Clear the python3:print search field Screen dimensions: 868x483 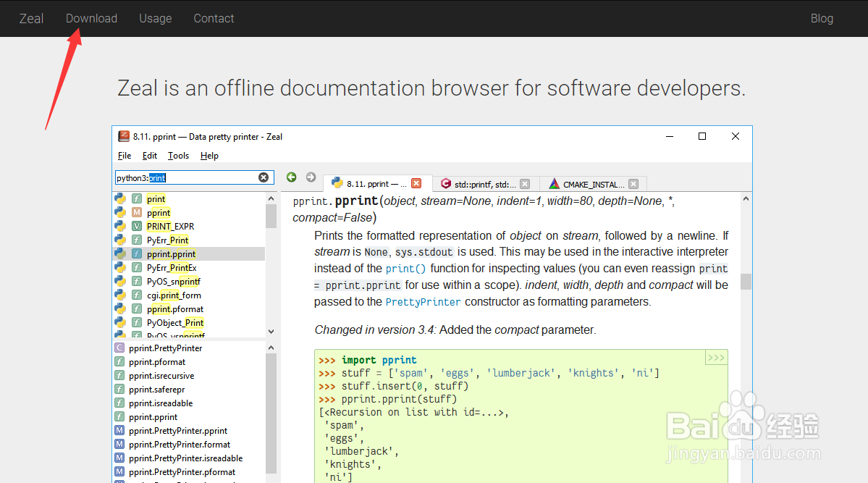click(x=264, y=177)
